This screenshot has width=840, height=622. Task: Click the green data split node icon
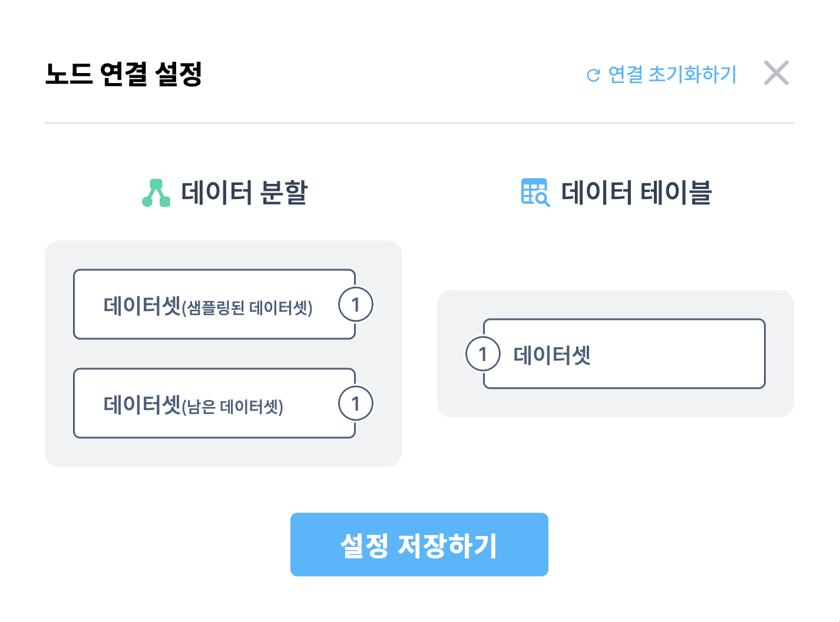tap(156, 191)
